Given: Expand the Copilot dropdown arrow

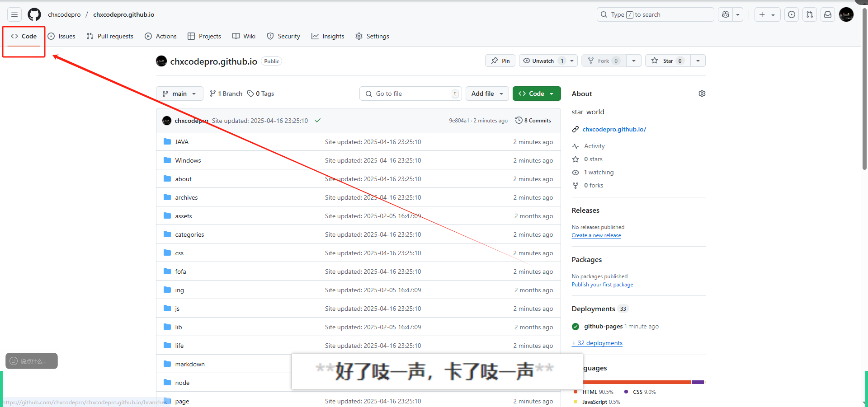Looking at the screenshot, I should [738, 14].
